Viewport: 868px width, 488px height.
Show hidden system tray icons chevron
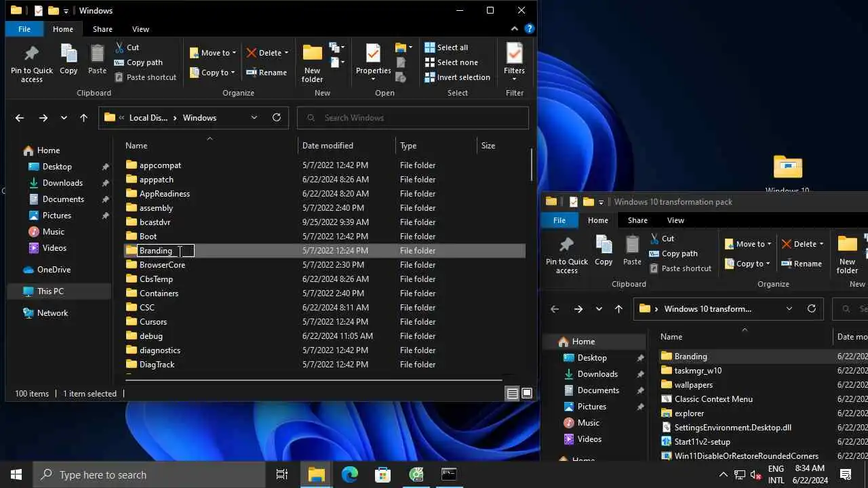(x=724, y=474)
